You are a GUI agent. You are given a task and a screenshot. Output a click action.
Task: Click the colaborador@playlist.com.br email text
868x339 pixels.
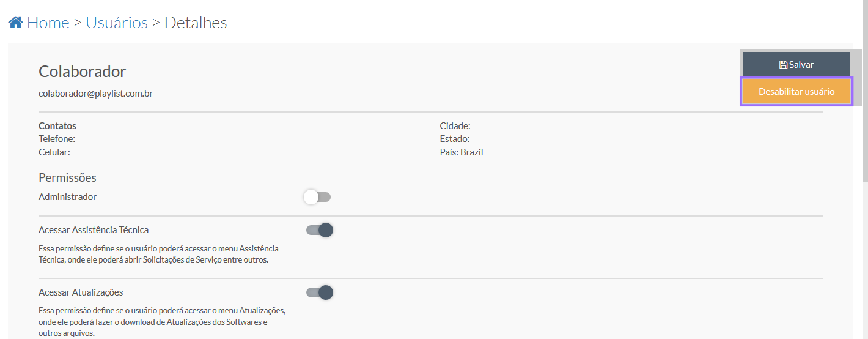point(95,94)
